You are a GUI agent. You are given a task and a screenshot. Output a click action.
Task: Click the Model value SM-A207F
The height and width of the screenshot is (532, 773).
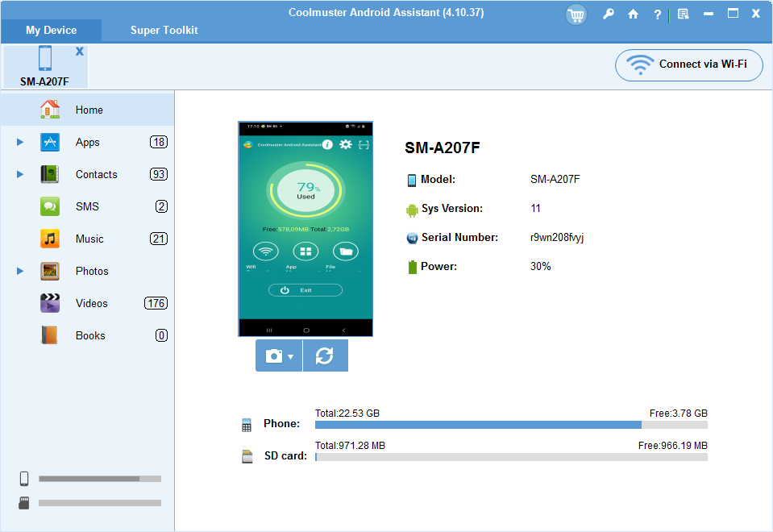tap(555, 180)
